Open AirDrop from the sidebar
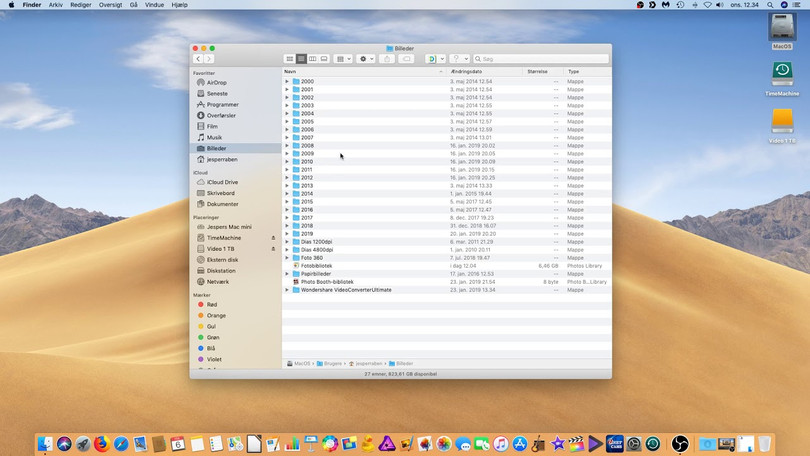 (x=216, y=83)
